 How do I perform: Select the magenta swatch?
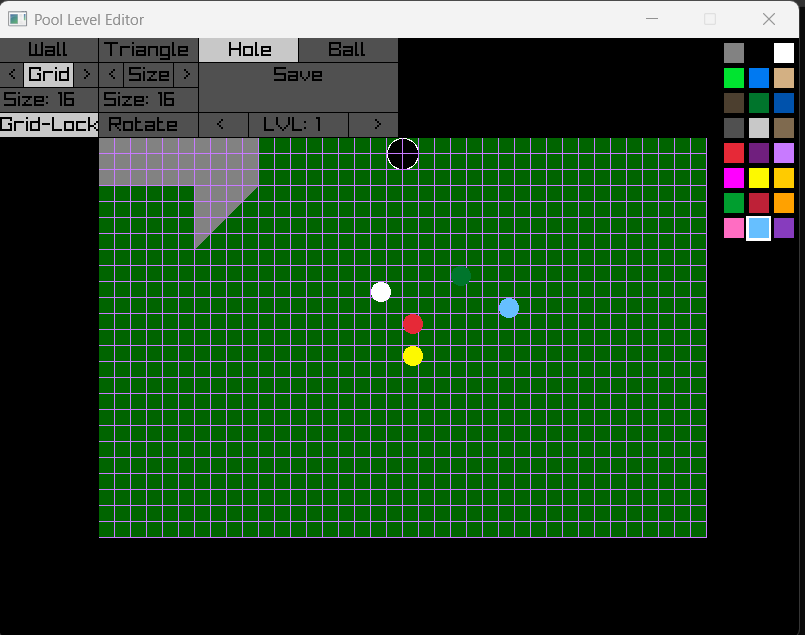pyautogui.click(x=734, y=178)
